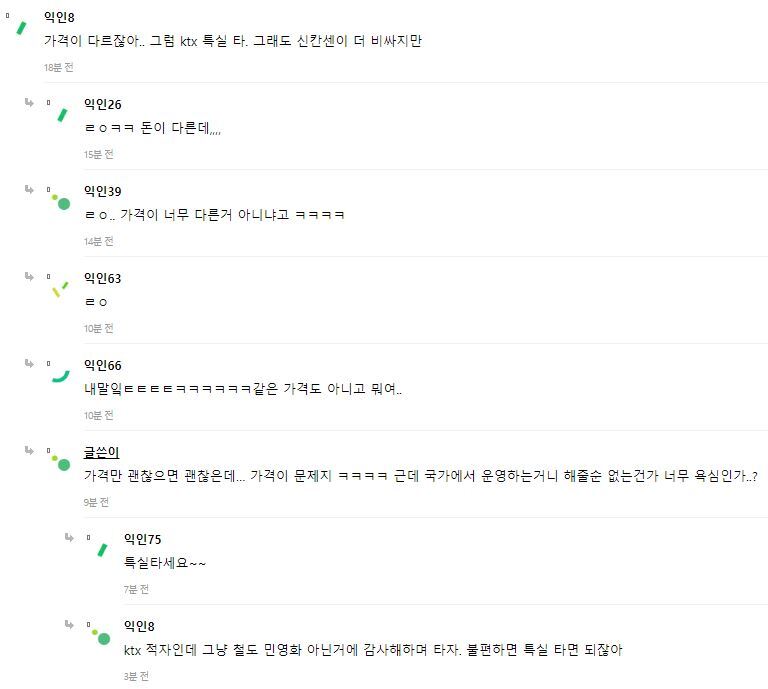
Task: Click the 익인75 username
Action: 142,539
